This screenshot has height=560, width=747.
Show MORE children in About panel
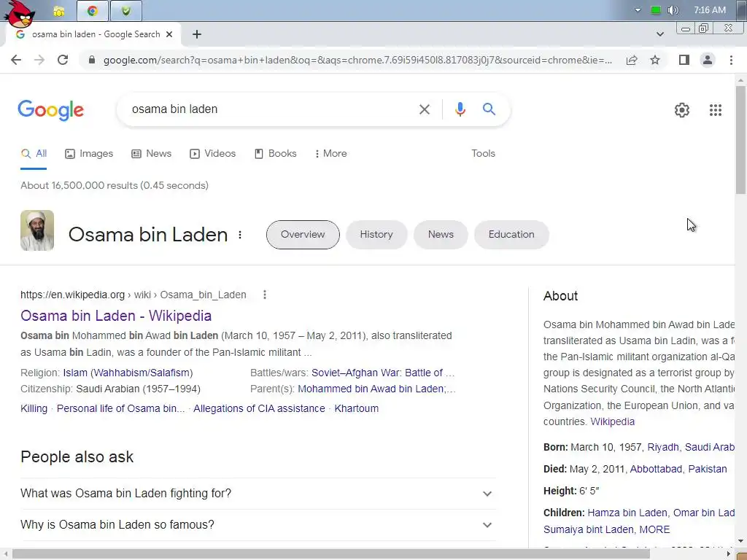pyautogui.click(x=654, y=529)
